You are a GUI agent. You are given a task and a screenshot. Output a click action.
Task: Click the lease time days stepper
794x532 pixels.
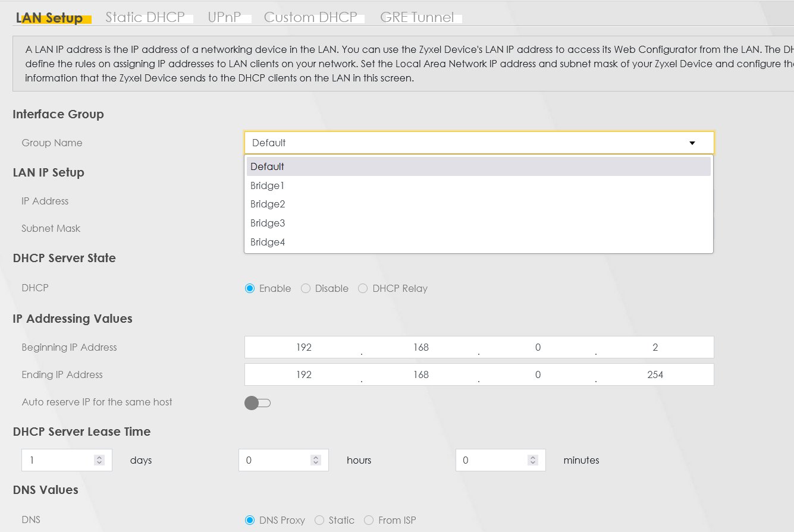(99, 460)
